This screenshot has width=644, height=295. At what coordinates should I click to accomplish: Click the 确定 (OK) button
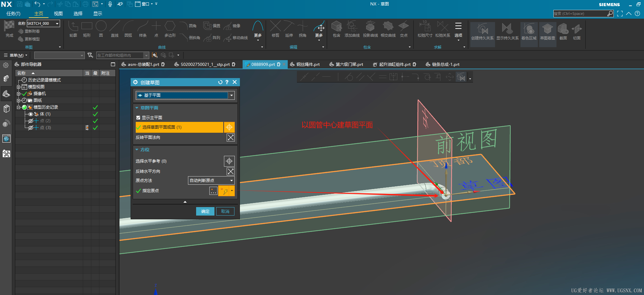point(205,211)
